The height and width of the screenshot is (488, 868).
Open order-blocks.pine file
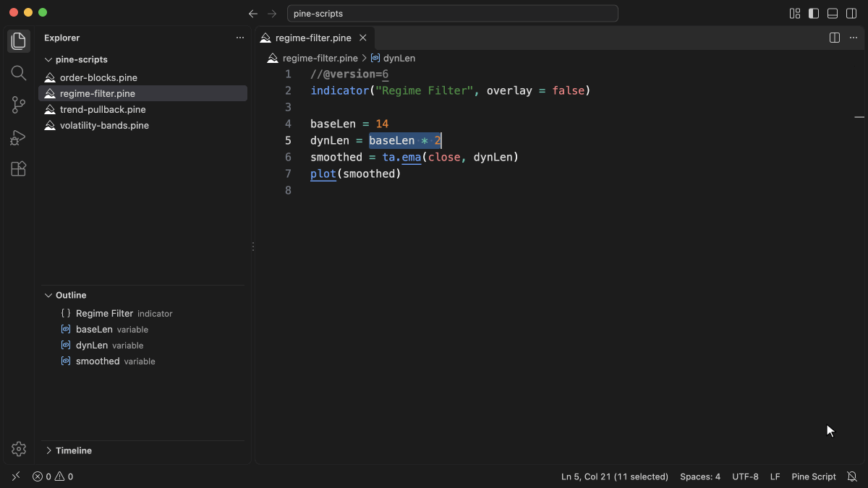[142, 77]
